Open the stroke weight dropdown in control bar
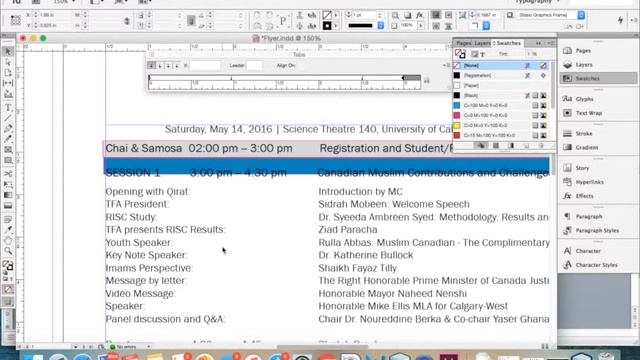This screenshot has width=640, height=360. (380, 15)
